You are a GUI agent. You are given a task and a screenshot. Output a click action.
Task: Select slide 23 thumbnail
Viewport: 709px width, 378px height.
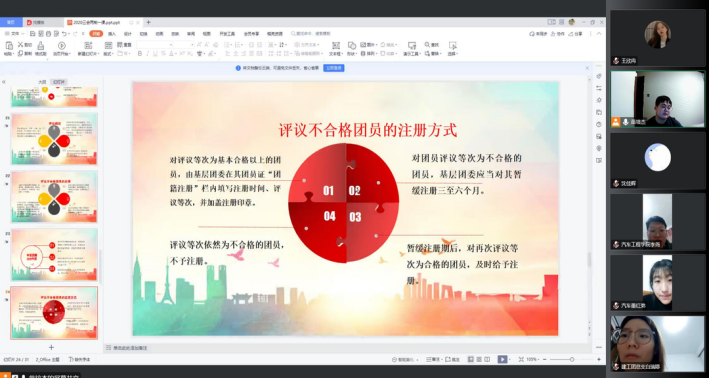pyautogui.click(x=54, y=255)
